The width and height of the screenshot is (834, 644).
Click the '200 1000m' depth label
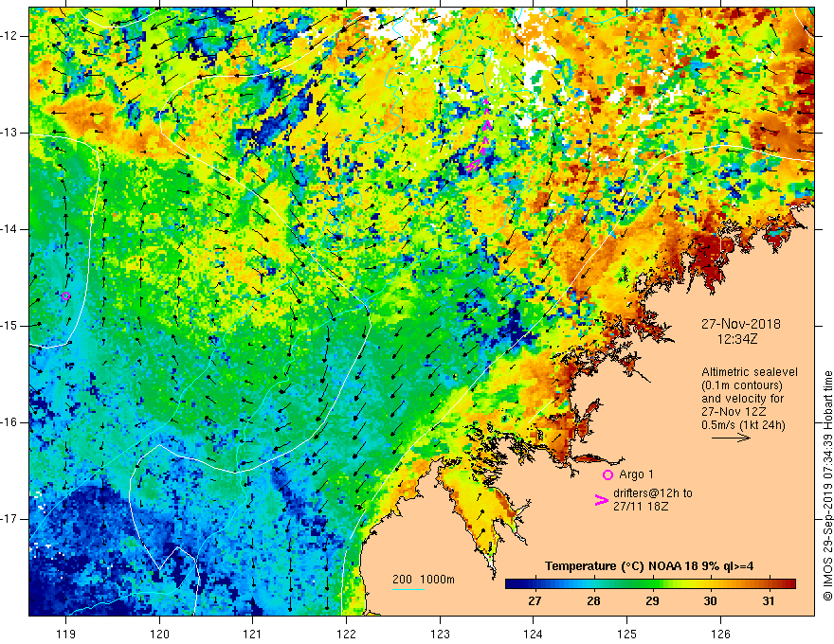click(x=424, y=580)
